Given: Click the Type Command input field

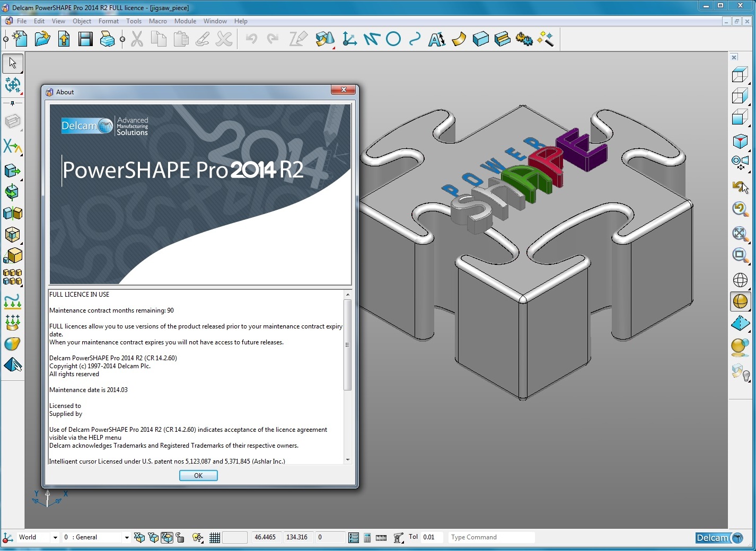Looking at the screenshot, I should pyautogui.click(x=491, y=537).
